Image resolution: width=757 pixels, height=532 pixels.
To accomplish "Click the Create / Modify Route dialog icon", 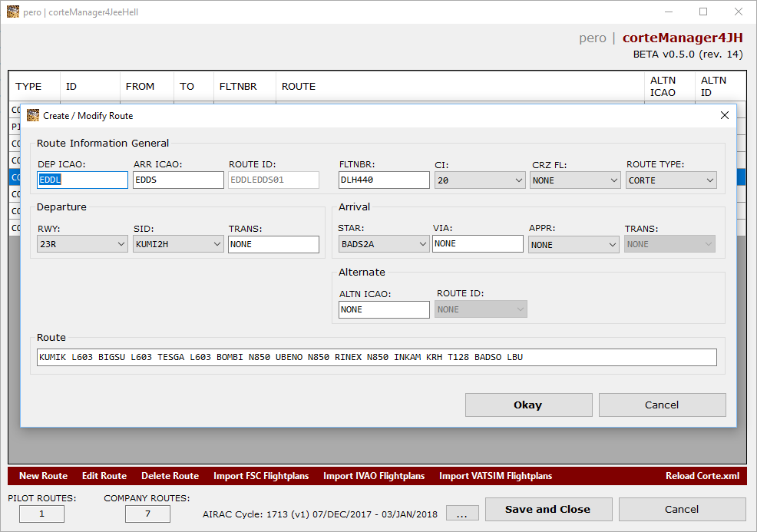I will tap(33, 115).
